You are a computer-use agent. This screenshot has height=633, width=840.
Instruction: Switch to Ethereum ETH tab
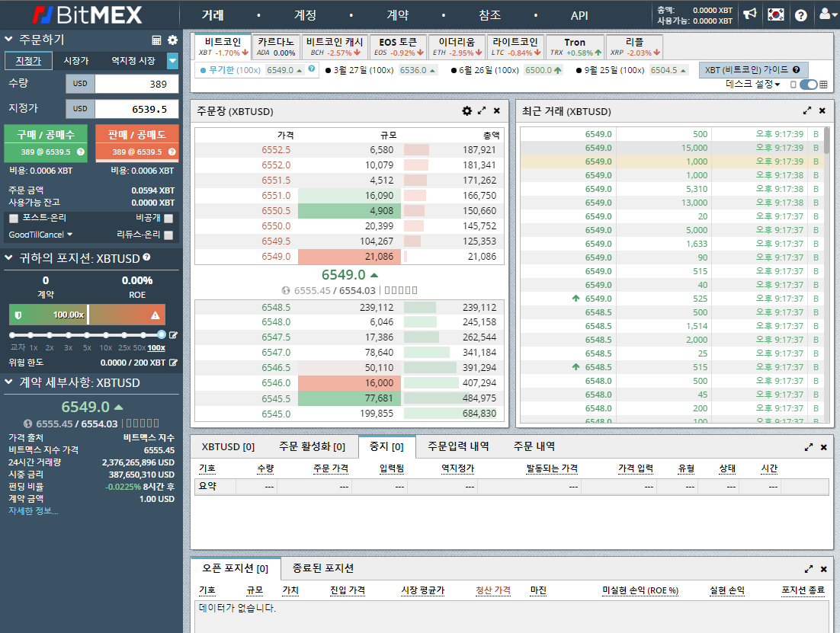457,46
